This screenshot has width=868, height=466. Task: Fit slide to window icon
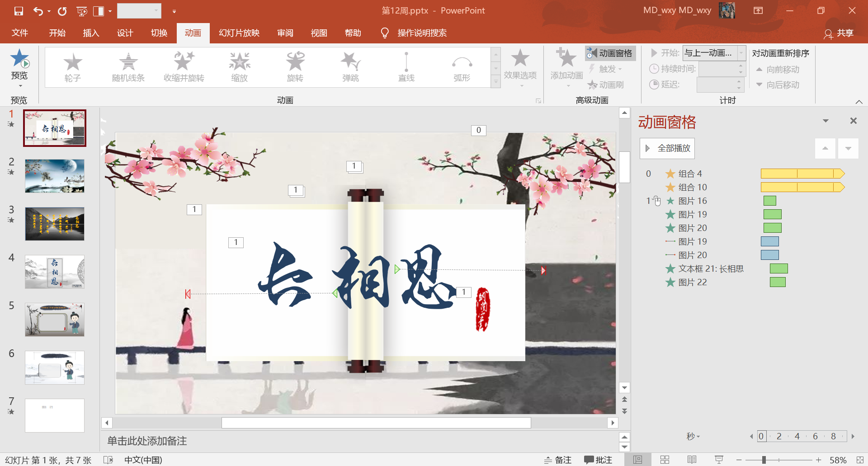860,460
